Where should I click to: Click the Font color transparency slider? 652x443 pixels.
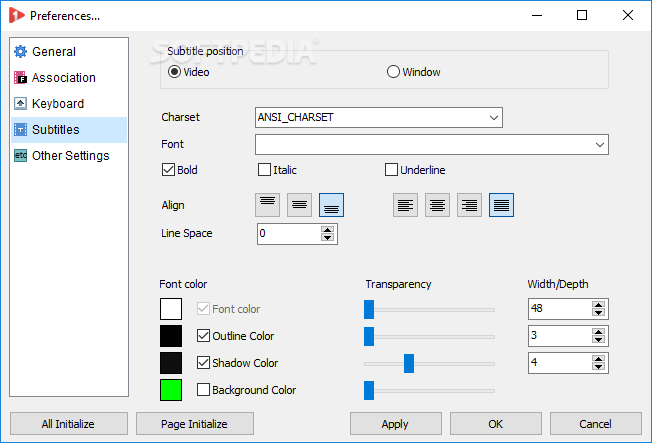coord(429,309)
